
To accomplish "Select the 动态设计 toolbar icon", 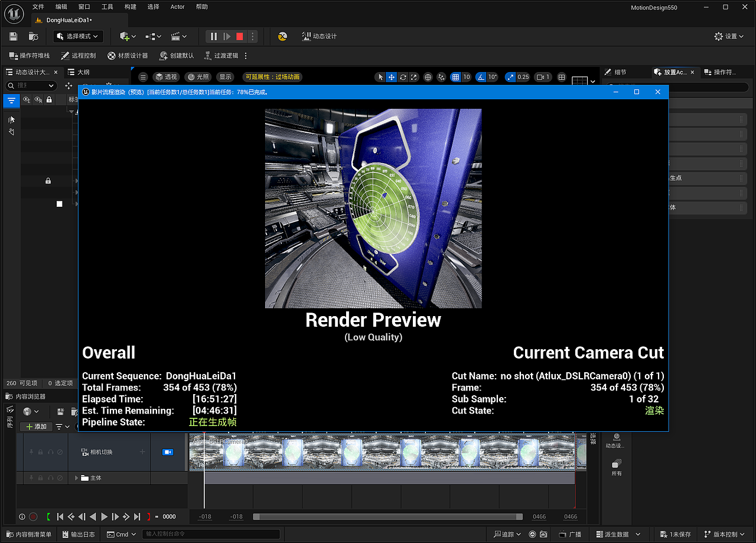I will 313,36.
